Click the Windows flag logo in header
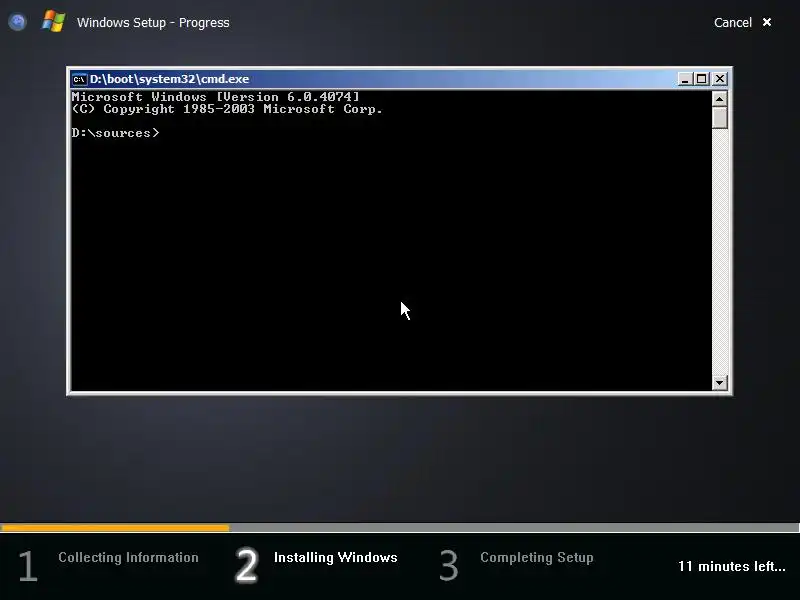 pos(54,22)
